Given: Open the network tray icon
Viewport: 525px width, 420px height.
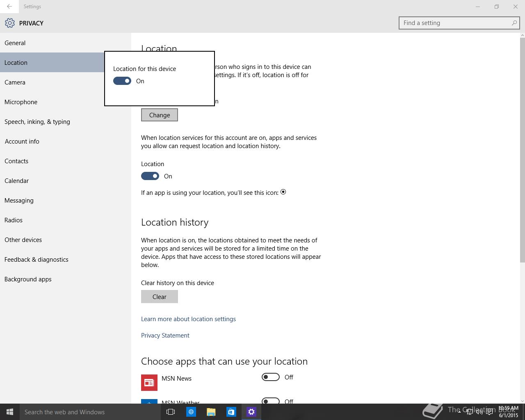Looking at the screenshot, I should click(469, 412).
